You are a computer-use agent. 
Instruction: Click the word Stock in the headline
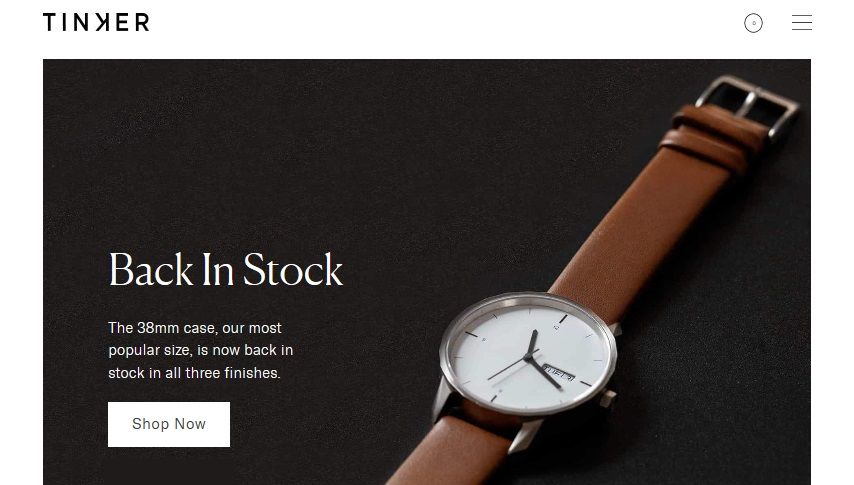[292, 269]
